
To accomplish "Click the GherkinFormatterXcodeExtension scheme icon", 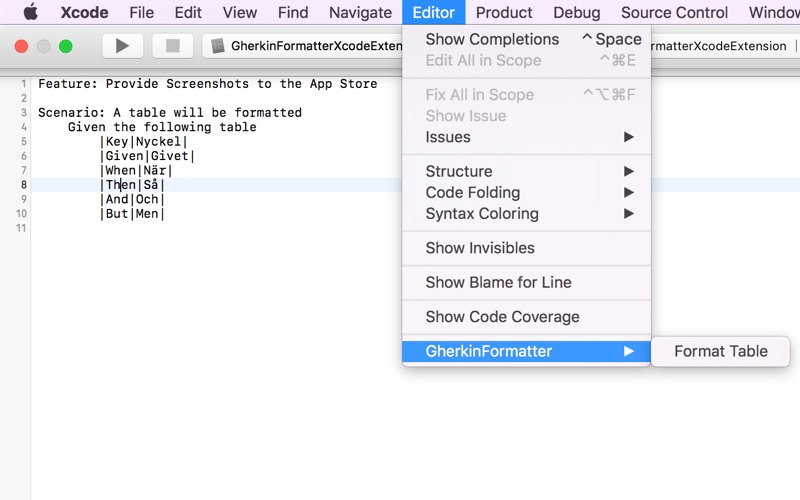I will (218, 46).
